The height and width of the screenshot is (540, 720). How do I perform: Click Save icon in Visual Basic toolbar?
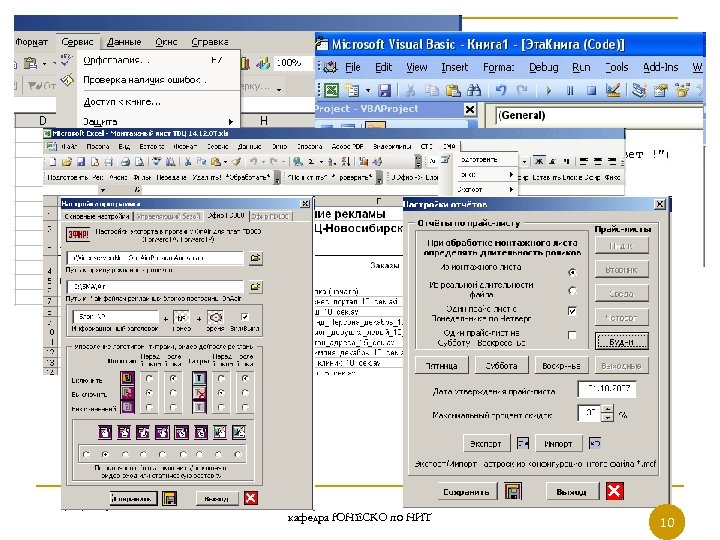(x=384, y=90)
